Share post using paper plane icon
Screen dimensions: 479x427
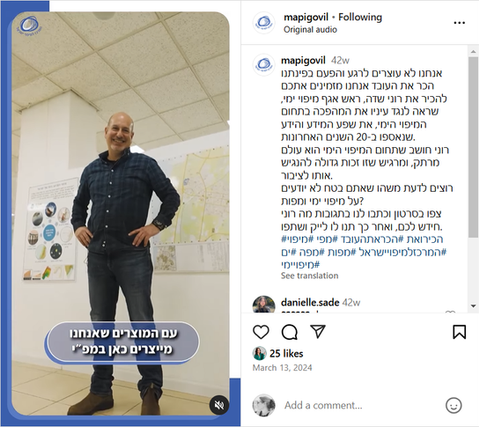click(x=318, y=331)
